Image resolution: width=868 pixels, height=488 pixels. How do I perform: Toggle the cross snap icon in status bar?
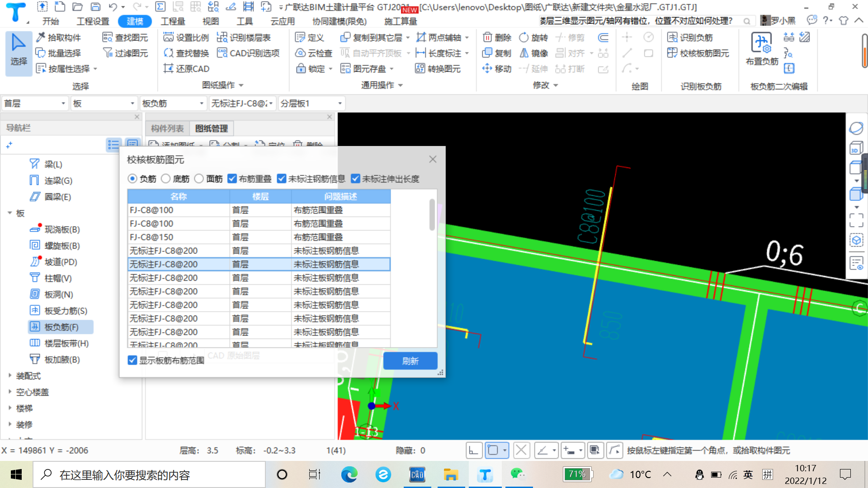click(x=521, y=450)
